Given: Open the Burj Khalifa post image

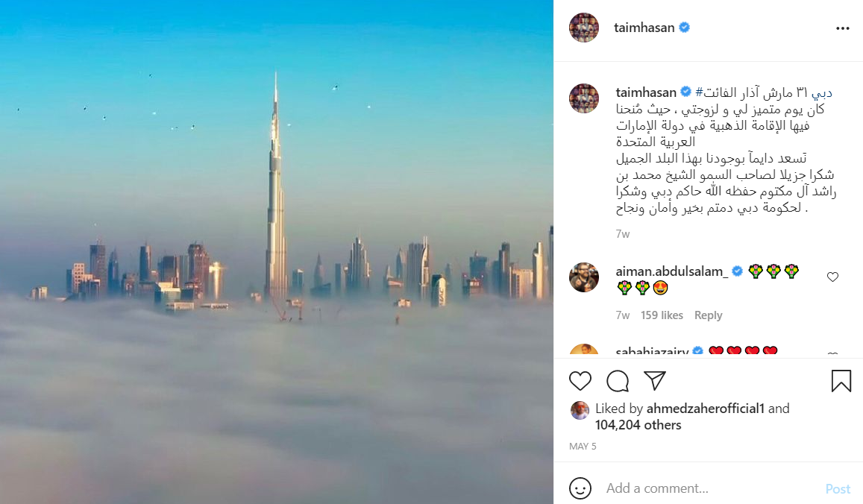Looking at the screenshot, I should pyautogui.click(x=276, y=252).
